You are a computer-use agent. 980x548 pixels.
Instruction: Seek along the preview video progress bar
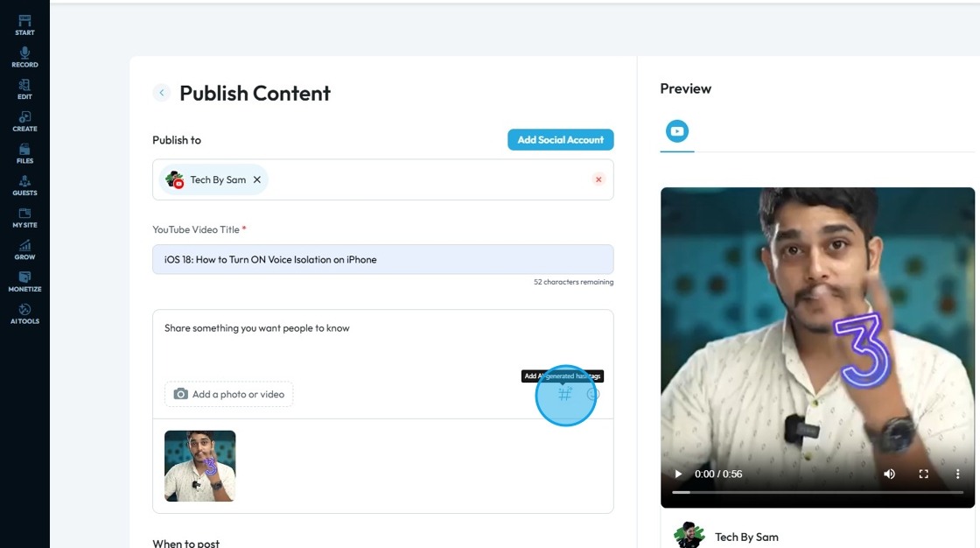click(817, 493)
